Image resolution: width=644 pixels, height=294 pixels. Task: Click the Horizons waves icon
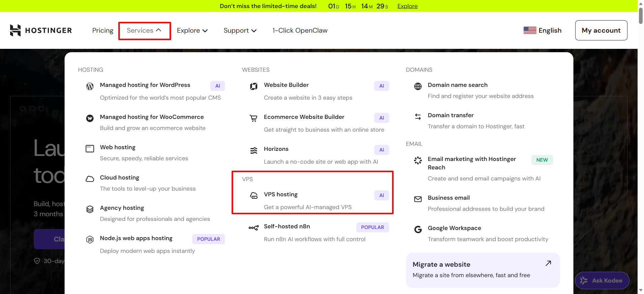point(254,150)
